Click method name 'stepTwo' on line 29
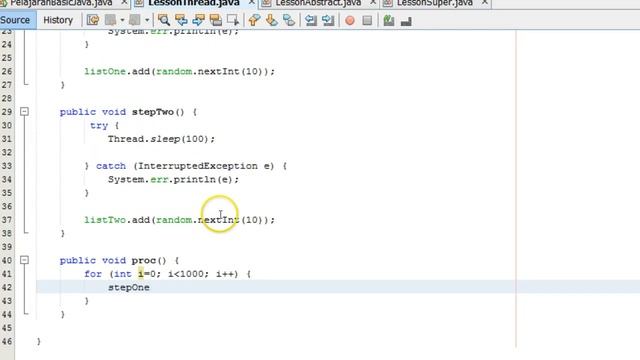The width and height of the screenshot is (640, 360). pos(153,112)
